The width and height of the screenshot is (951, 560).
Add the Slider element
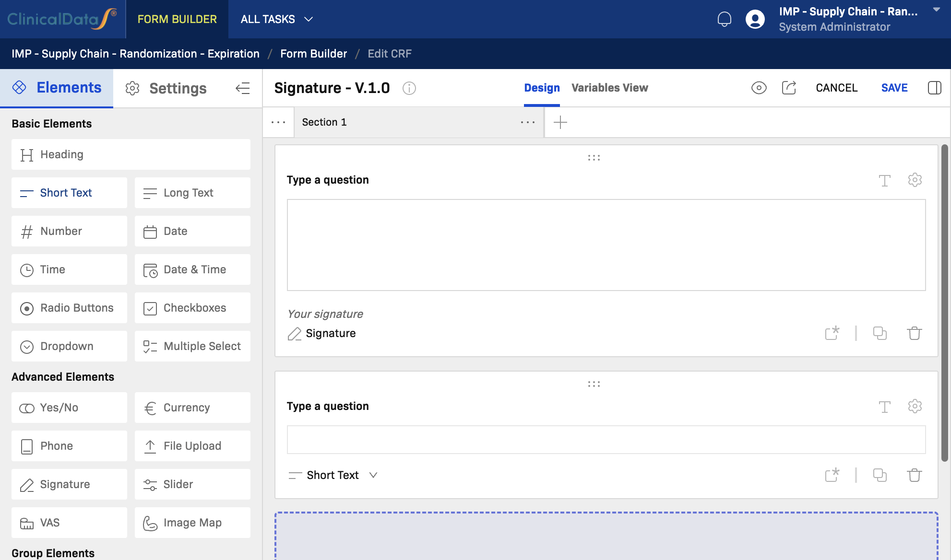click(192, 484)
